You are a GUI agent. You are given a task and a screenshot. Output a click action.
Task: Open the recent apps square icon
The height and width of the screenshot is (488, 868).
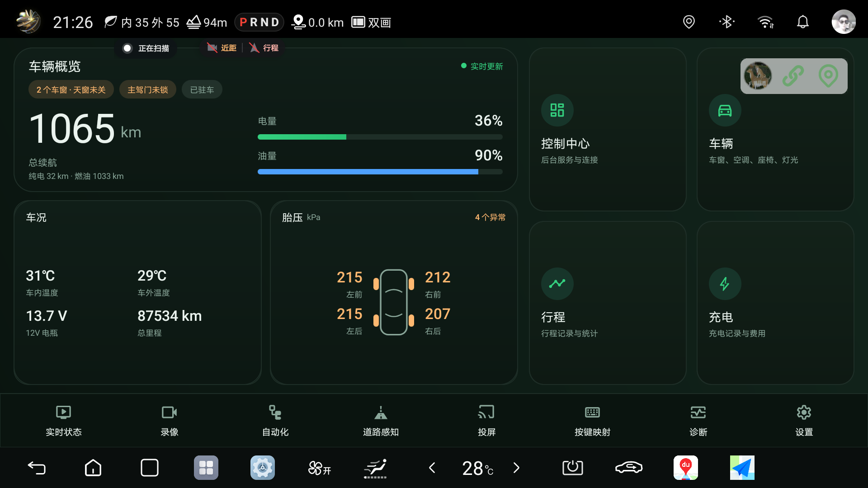150,468
